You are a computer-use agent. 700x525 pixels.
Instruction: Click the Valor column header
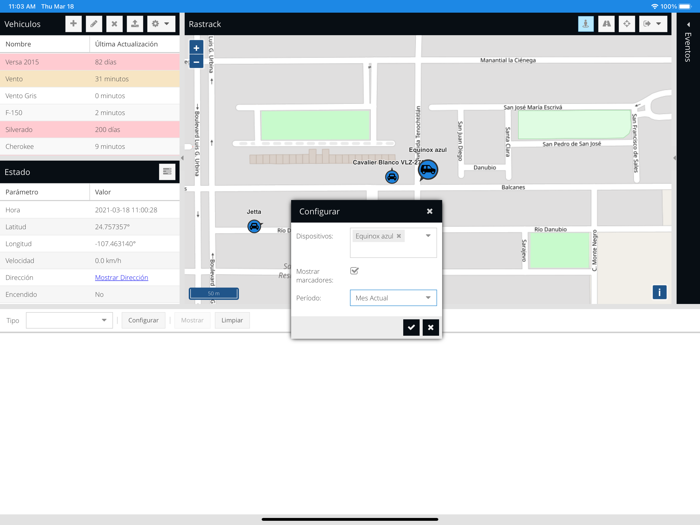click(134, 192)
